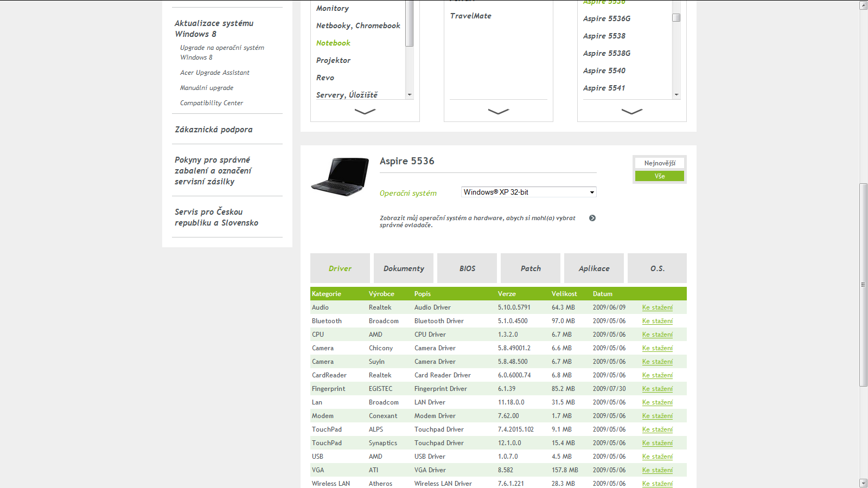
Task: Download the Broadcom LAN Driver
Action: pos(658,402)
